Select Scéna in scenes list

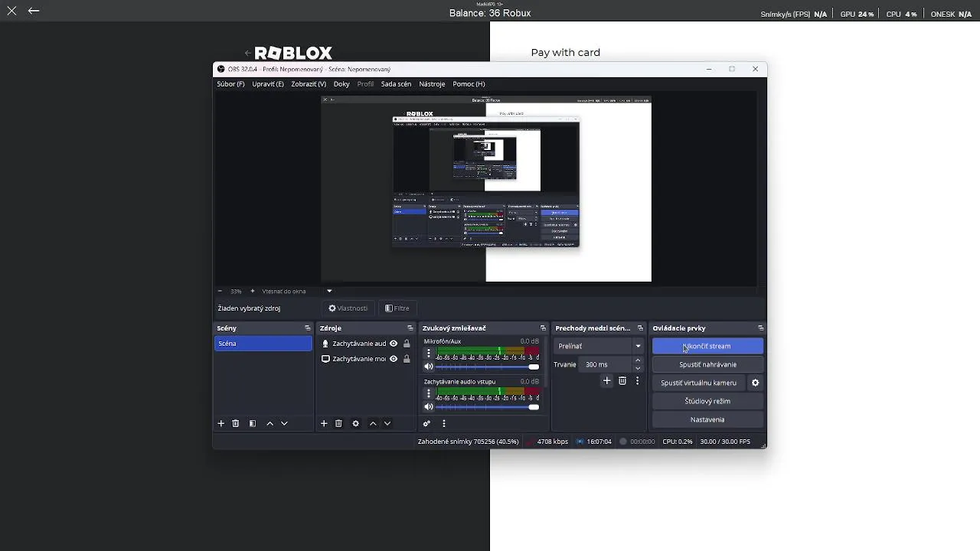tap(263, 344)
